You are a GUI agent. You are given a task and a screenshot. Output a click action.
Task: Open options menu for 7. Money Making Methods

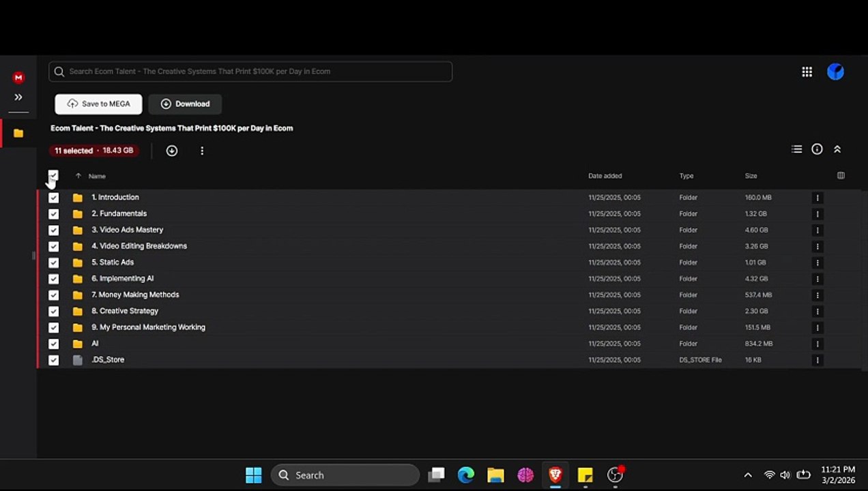tap(818, 295)
